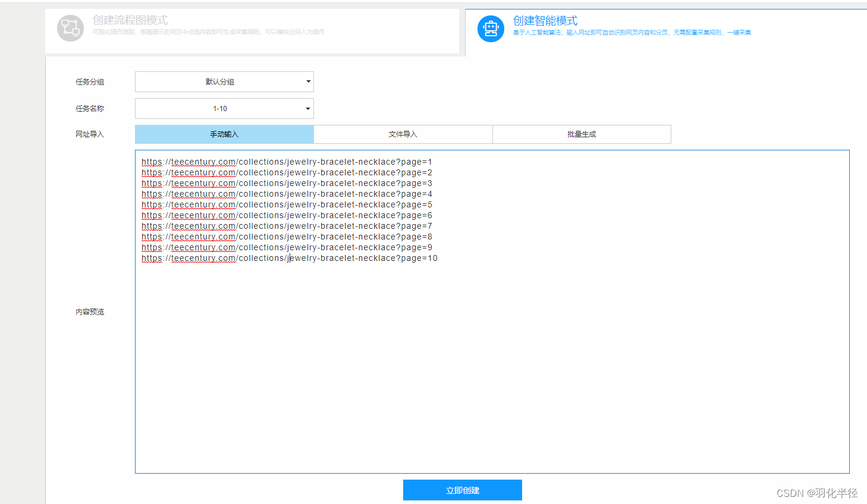This screenshot has height=504, width=867.
Task: Click the URL line ending page=1
Action: [287, 162]
